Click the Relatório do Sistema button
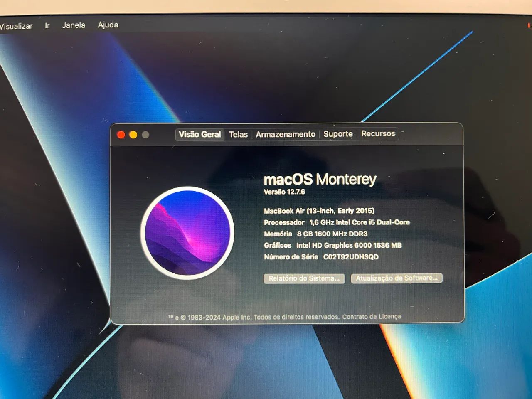The height and width of the screenshot is (399, 532). coord(304,278)
